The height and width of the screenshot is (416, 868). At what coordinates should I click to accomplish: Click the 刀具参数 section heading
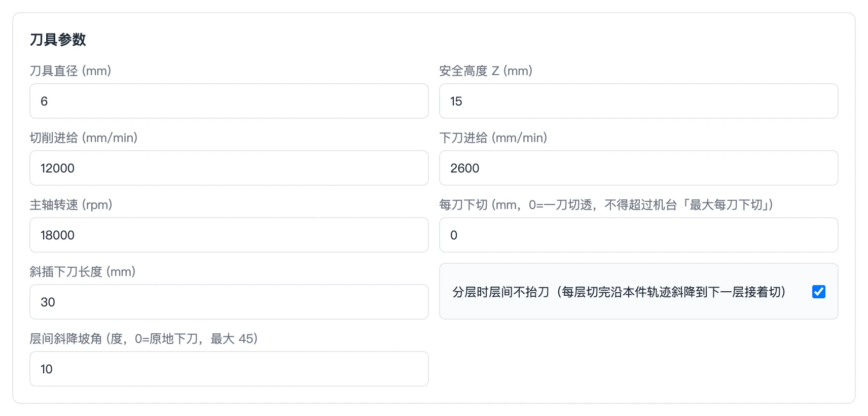[58, 40]
